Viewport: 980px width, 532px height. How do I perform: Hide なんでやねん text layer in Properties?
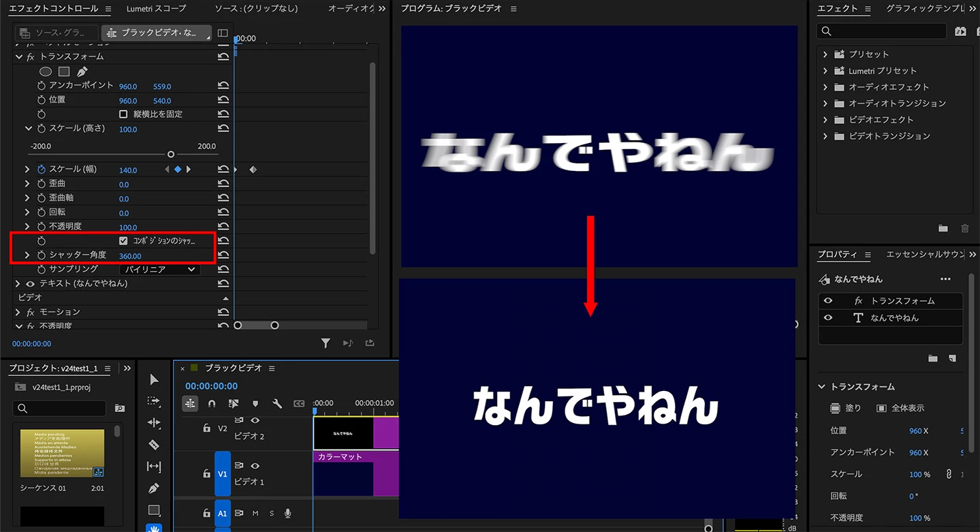pyautogui.click(x=828, y=317)
